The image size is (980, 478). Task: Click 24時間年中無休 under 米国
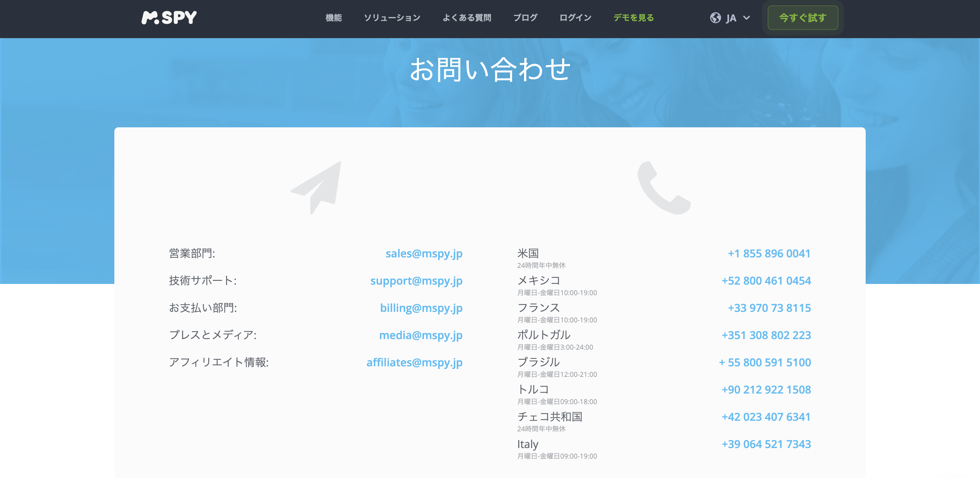coord(541,265)
